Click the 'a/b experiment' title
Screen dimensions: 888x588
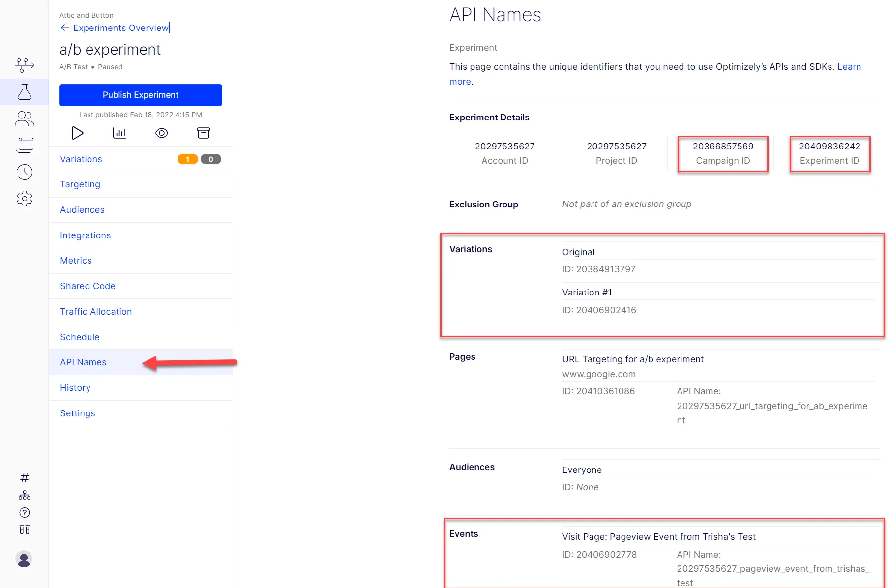[110, 50]
